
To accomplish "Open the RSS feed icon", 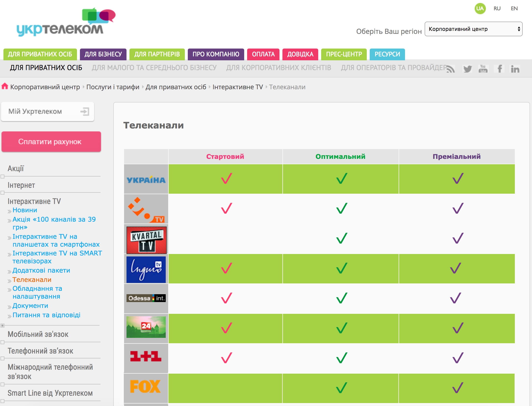I will click(x=451, y=69).
